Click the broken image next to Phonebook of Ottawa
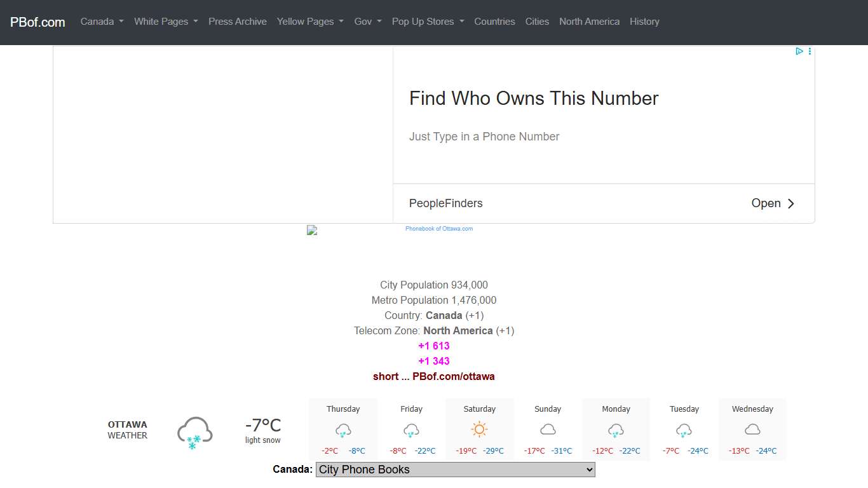The image size is (868, 488). (x=312, y=230)
